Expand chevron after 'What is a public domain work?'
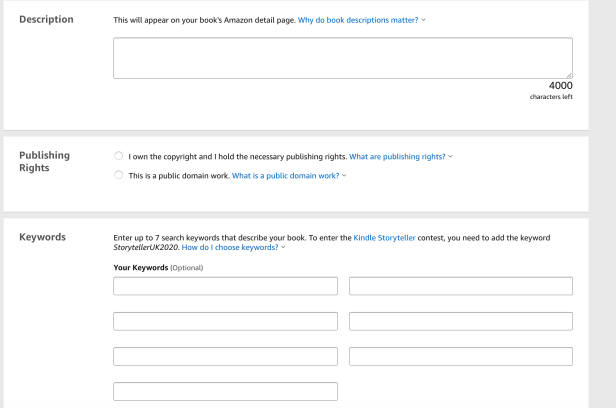This screenshot has width=616, height=408. pyautogui.click(x=344, y=175)
